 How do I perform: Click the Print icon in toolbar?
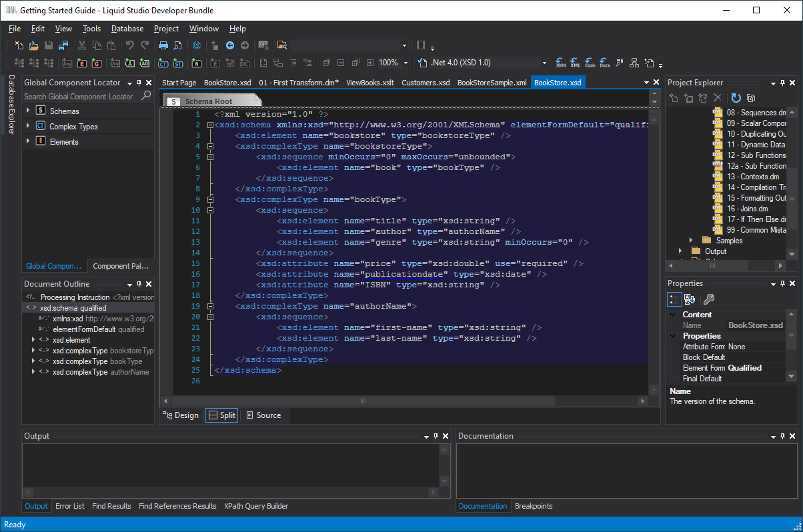163,45
